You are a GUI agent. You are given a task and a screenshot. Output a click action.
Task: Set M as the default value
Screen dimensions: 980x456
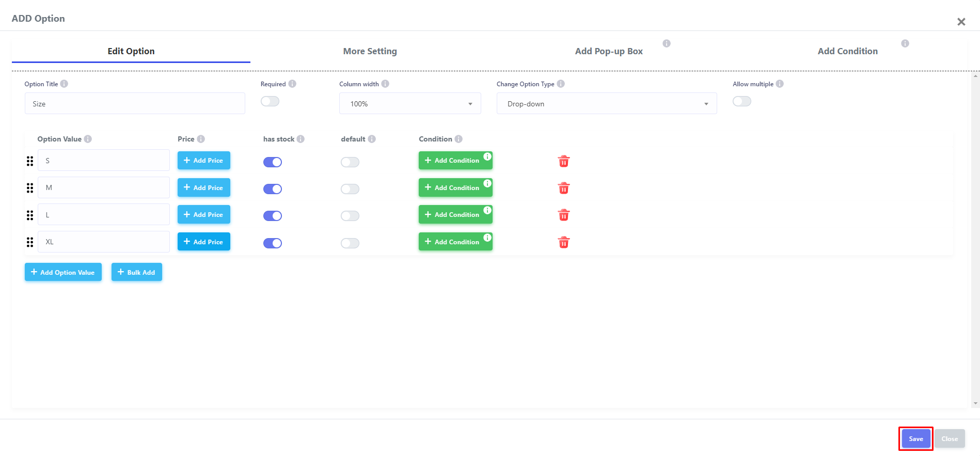pos(350,189)
